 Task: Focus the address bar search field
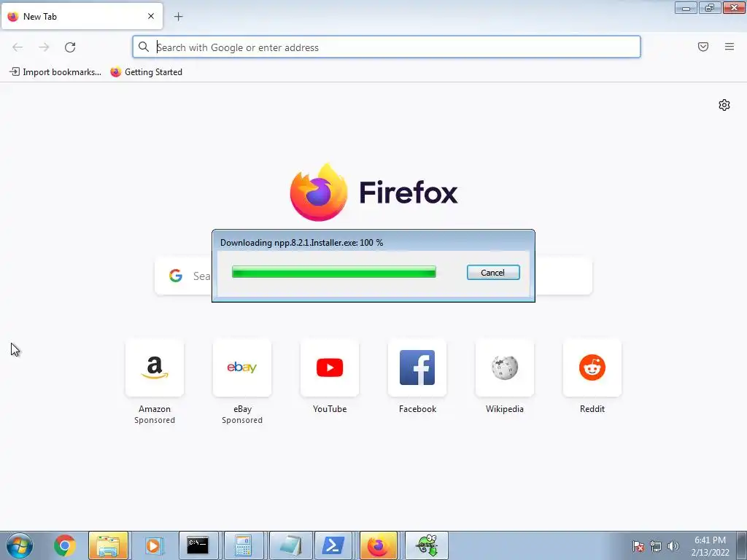click(387, 47)
